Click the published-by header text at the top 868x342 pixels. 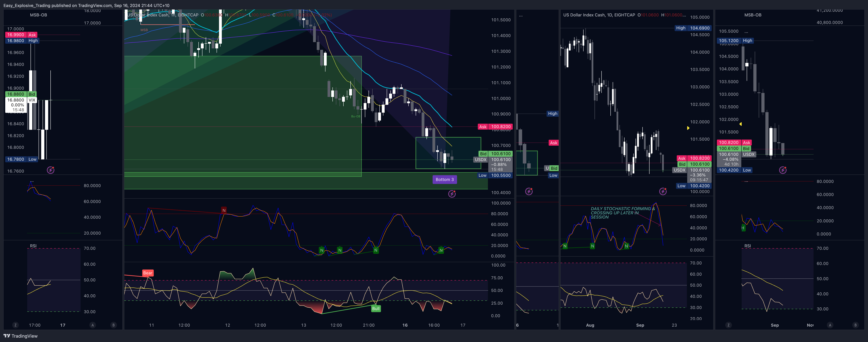(86, 5)
